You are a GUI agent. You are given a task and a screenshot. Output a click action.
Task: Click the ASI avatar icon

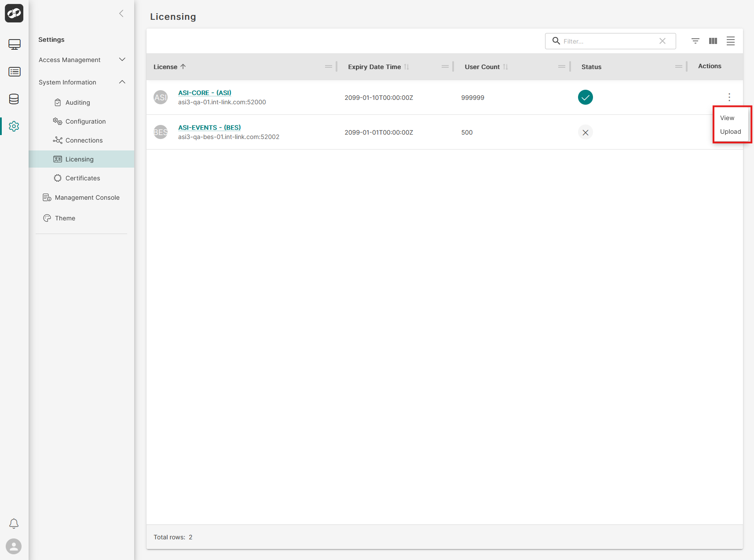161,97
